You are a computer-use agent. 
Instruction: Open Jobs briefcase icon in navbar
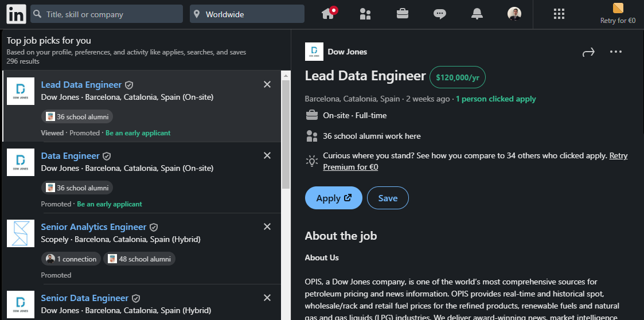click(x=403, y=14)
